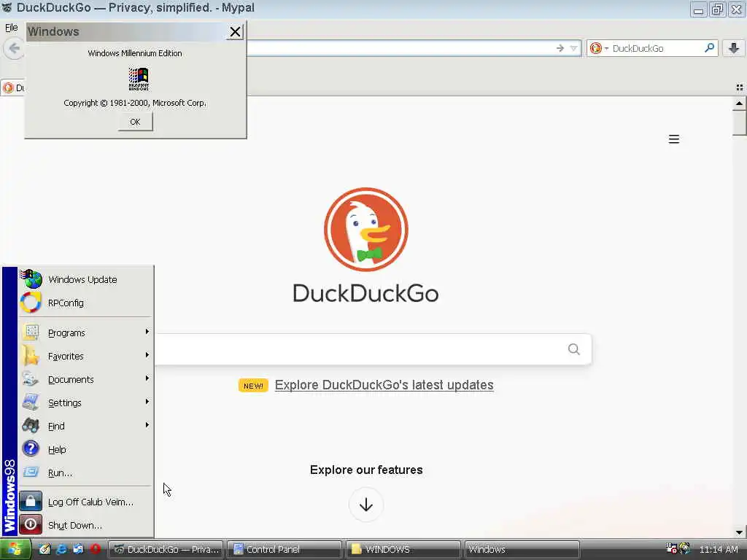Launch Internet Explorer from quick launch

click(61, 549)
